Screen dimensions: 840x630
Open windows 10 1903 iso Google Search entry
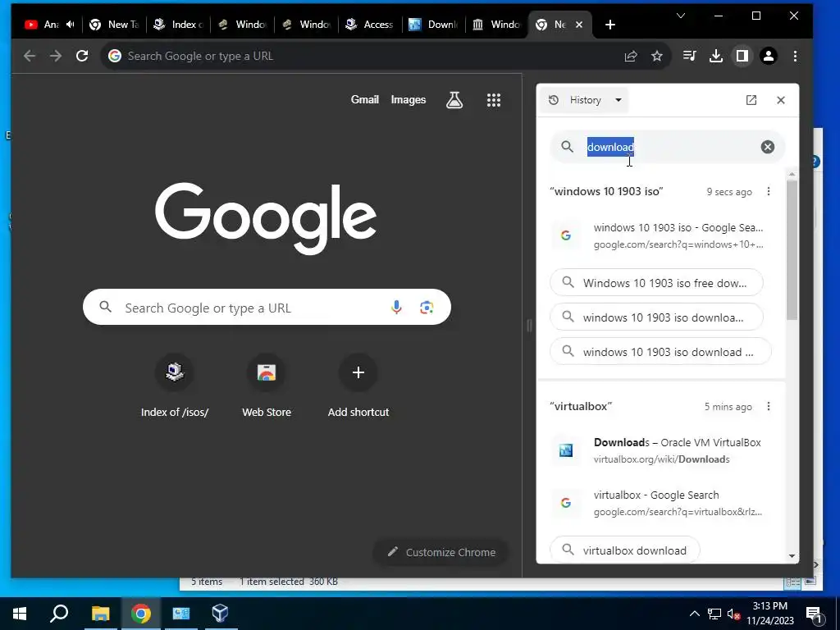[661, 235]
